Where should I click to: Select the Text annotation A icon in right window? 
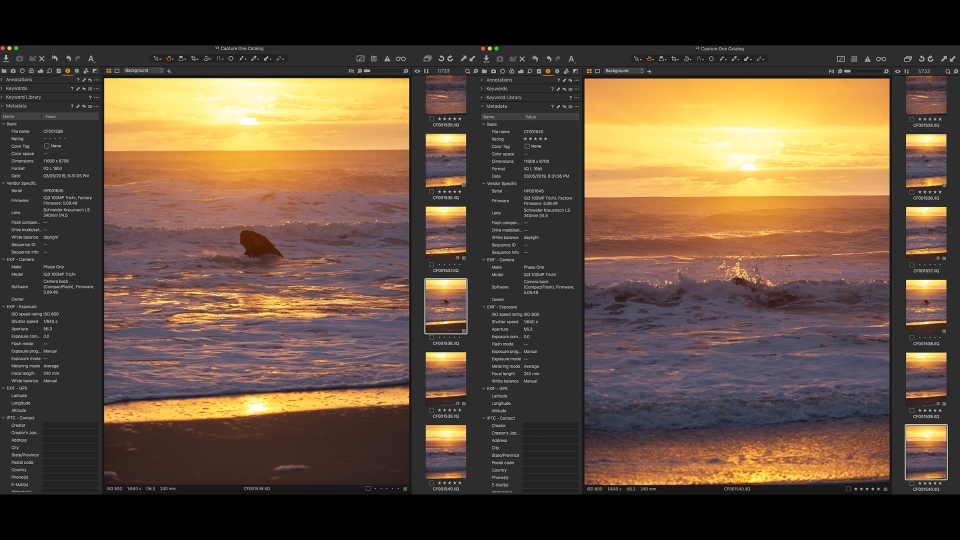tap(571, 59)
